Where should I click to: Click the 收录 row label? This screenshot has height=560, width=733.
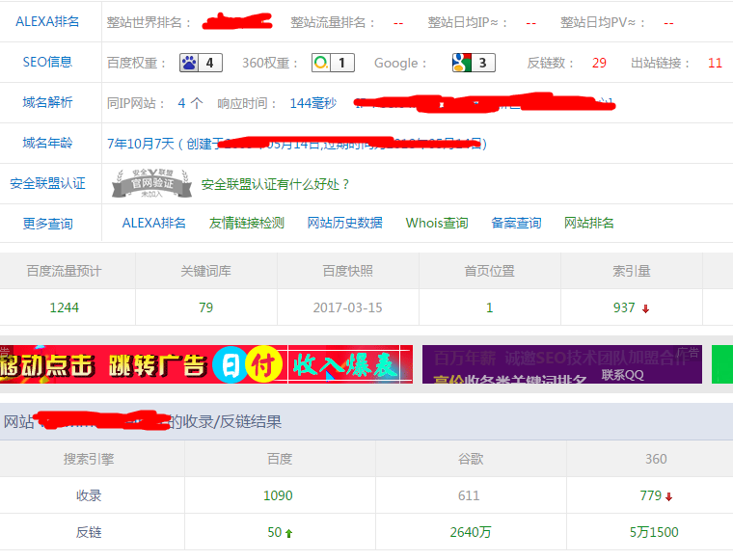coord(89,495)
